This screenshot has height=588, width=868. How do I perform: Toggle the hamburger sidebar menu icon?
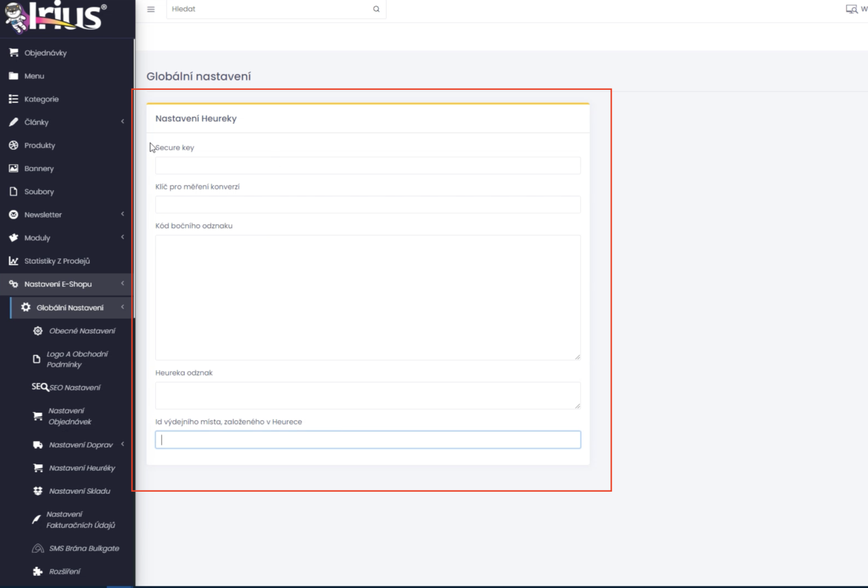point(151,9)
